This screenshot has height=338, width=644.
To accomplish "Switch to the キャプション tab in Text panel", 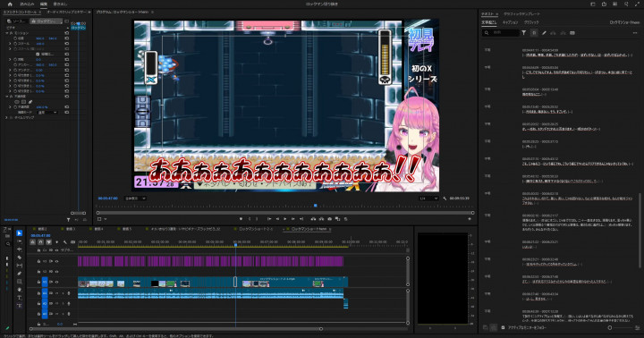I will [510, 22].
